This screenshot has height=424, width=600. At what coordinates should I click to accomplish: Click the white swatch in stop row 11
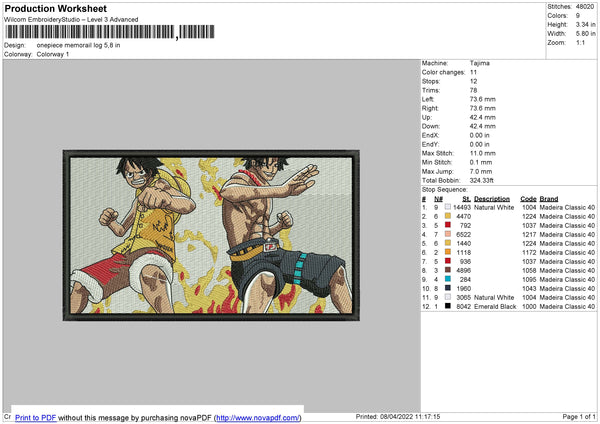(448, 297)
